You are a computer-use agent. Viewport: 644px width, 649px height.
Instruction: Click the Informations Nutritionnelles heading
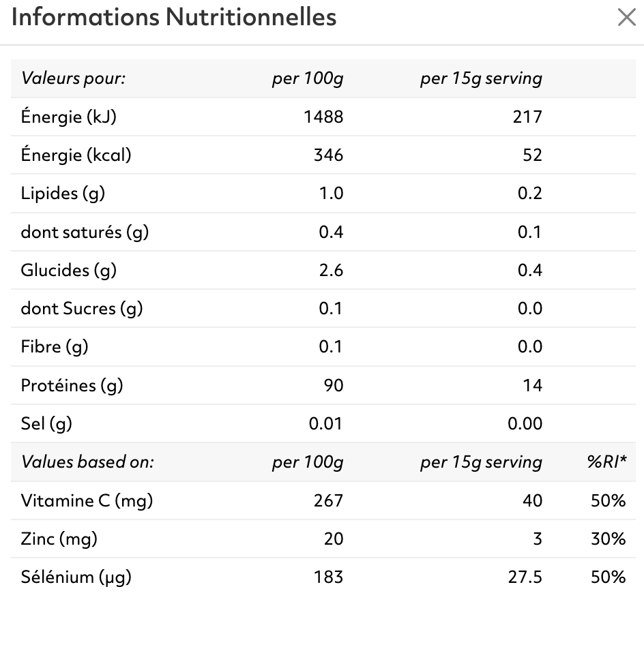[x=174, y=18]
